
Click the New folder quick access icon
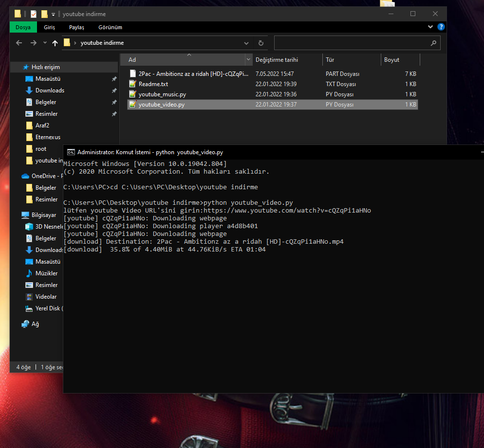click(44, 14)
